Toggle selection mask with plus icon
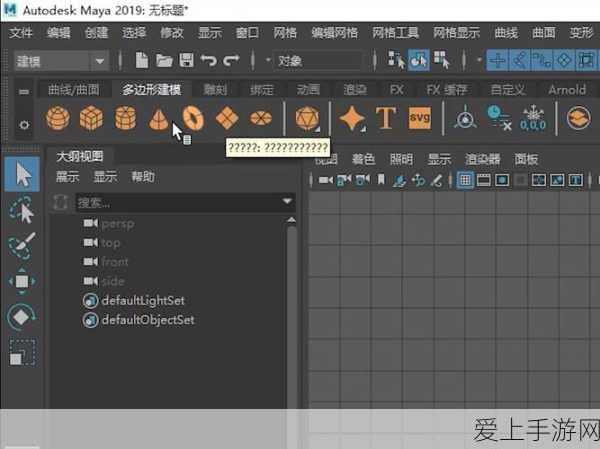The width and height of the screenshot is (600, 449). (498, 60)
